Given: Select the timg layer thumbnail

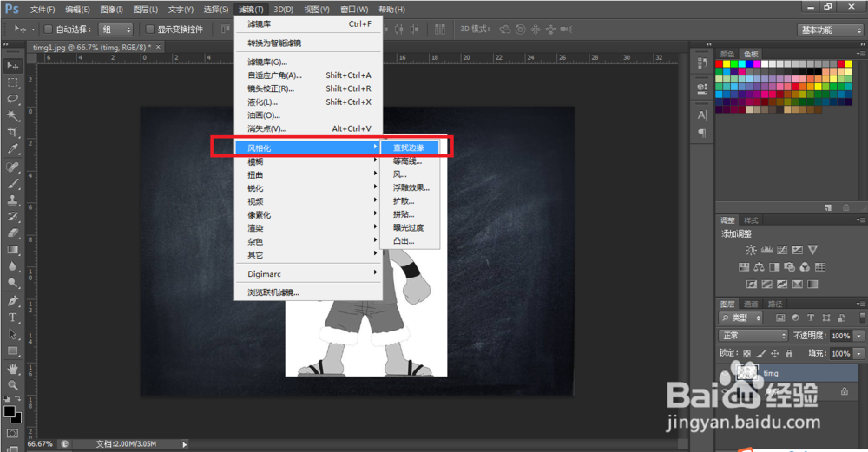Looking at the screenshot, I should [746, 372].
